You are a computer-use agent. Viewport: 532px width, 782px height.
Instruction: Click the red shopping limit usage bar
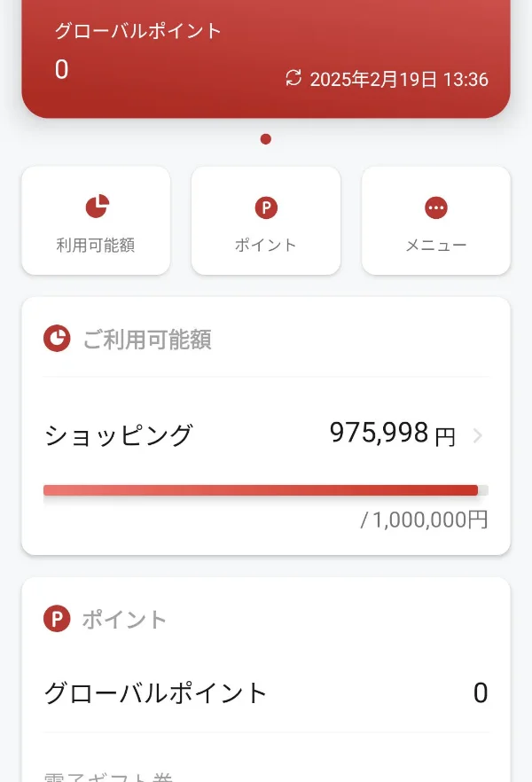coord(261,490)
